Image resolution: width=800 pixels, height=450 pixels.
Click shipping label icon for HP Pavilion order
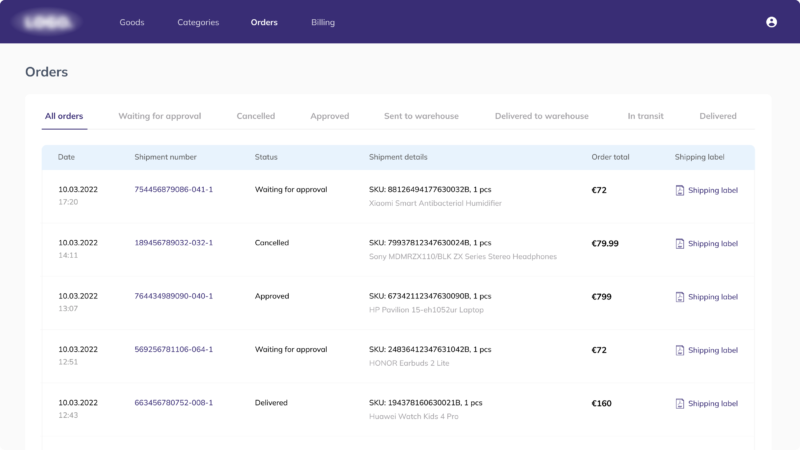[x=680, y=297]
